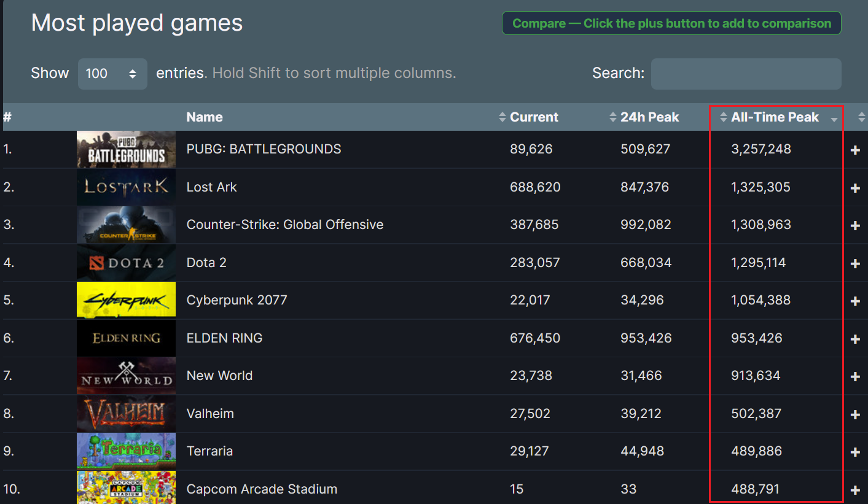Open Lost Ark game thumbnail

tap(126, 187)
